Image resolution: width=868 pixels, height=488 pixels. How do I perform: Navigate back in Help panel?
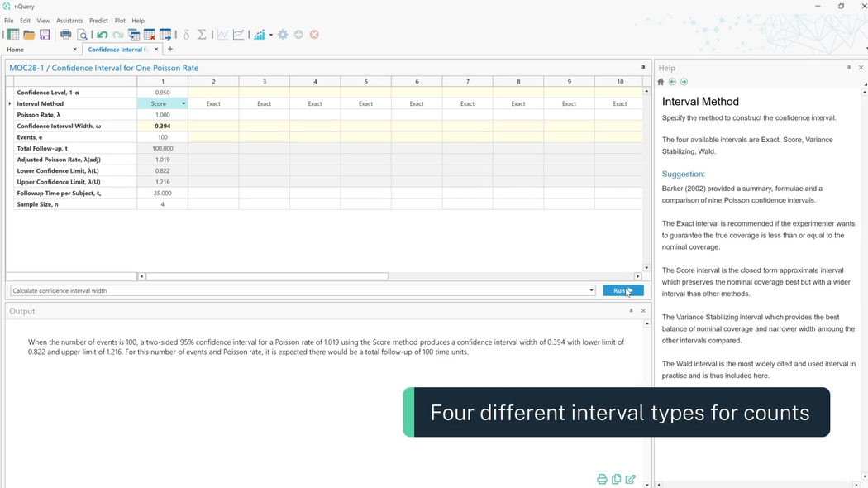(x=672, y=82)
